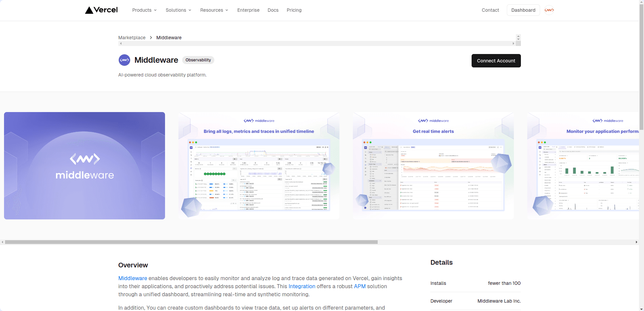
Task: Expand the Resources dropdown menu
Action: click(x=214, y=10)
